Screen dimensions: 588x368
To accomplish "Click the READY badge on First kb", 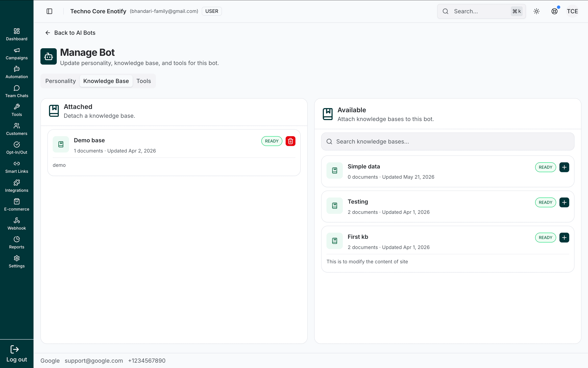I will [546, 238].
